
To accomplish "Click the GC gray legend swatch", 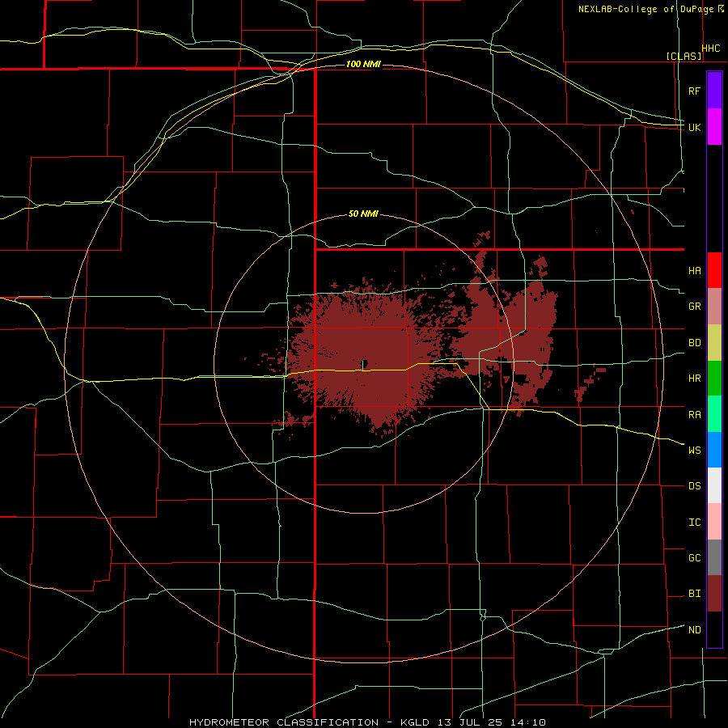I will tap(714, 557).
